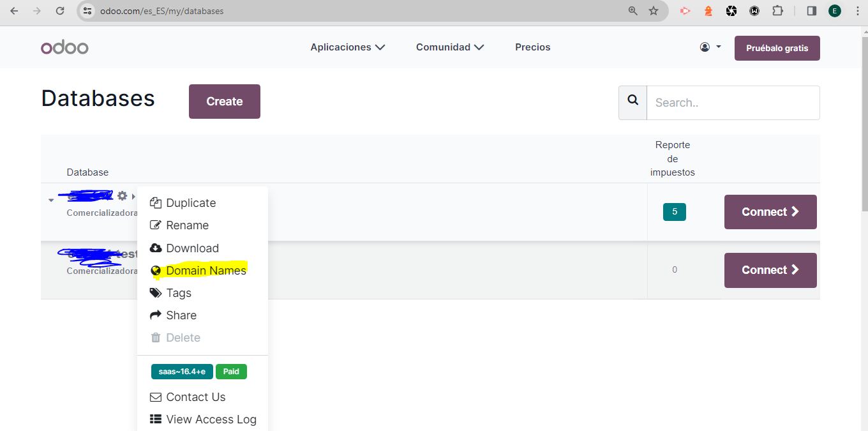The width and height of the screenshot is (868, 431).
Task: Collapse the first database row caret
Action: (51, 200)
